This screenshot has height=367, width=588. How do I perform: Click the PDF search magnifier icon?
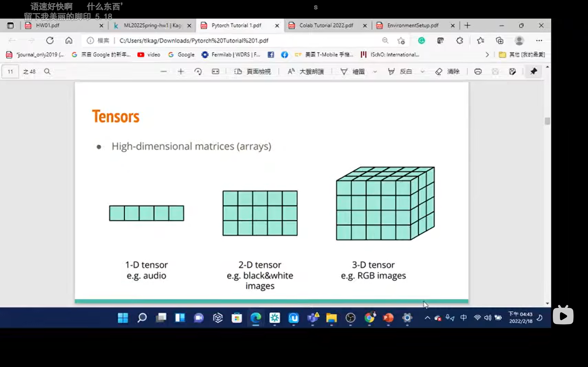tap(47, 72)
